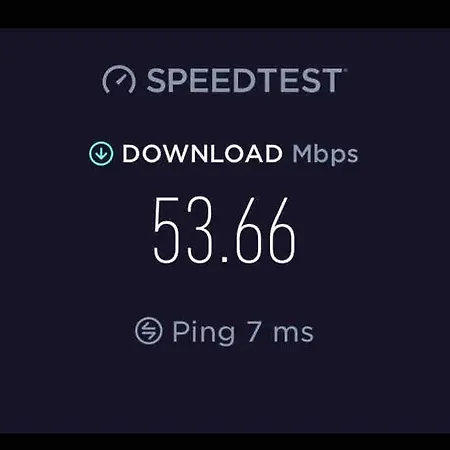The width and height of the screenshot is (450, 450).
Task: Click the digit 3 in speed reading
Action: [x=199, y=230]
